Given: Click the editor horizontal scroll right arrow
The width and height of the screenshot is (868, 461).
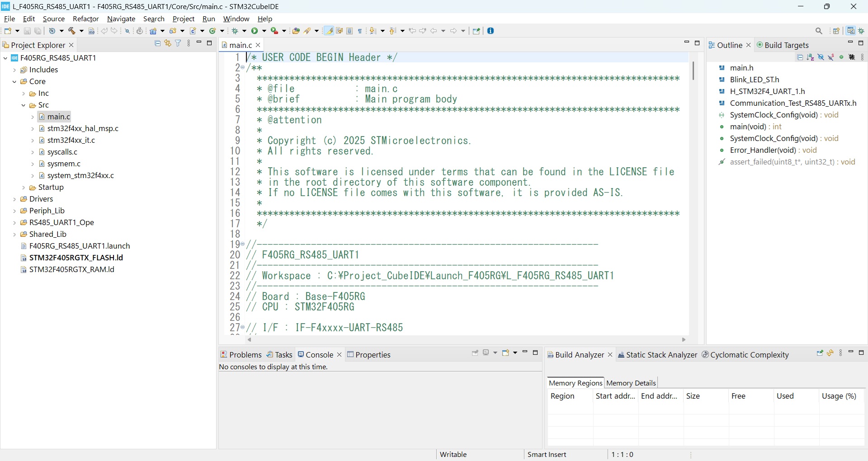Looking at the screenshot, I should click(684, 340).
